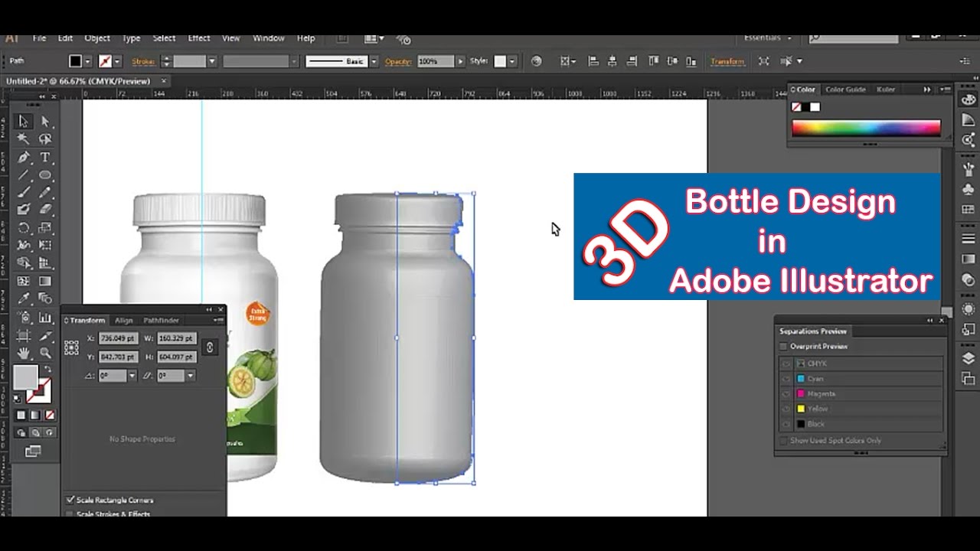Image resolution: width=980 pixels, height=551 pixels.
Task: Open the shear angle dropdown in Transform
Action: coord(190,376)
